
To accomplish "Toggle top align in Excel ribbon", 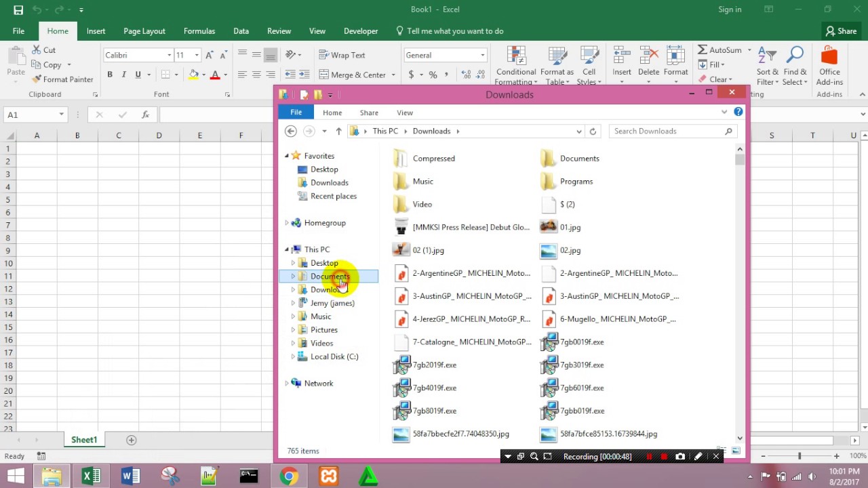I will pyautogui.click(x=242, y=55).
